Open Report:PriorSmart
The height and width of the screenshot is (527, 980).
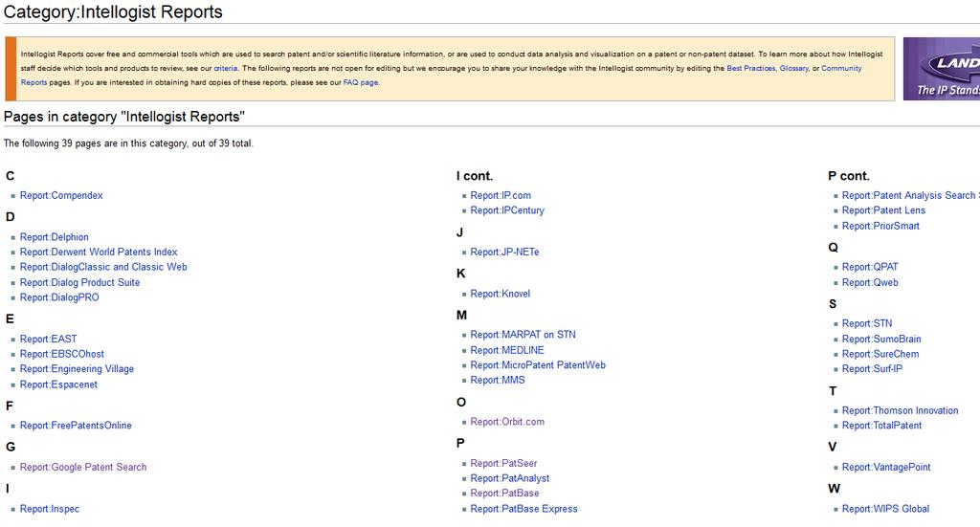[x=880, y=226]
